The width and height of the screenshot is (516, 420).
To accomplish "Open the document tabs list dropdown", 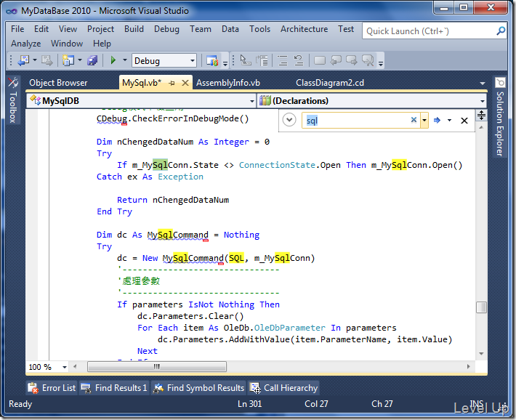I will [x=482, y=83].
